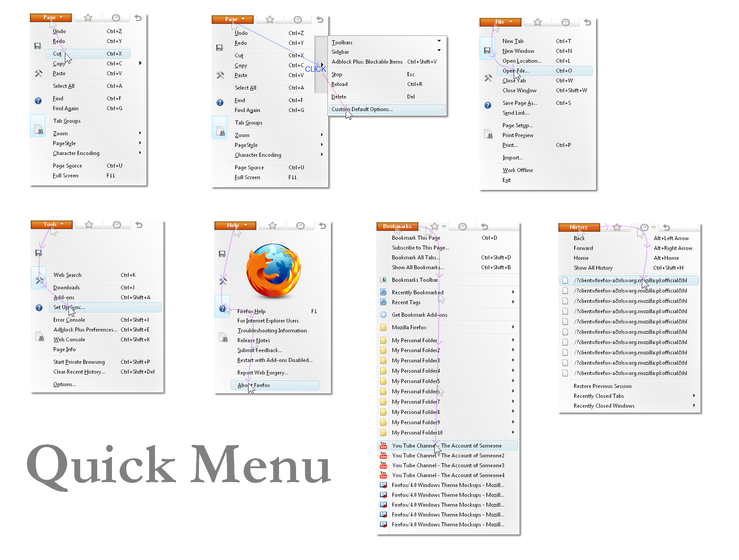Click the blue question mark in Tools sidebar
Viewport: 739px width, 560px height.
point(39,308)
